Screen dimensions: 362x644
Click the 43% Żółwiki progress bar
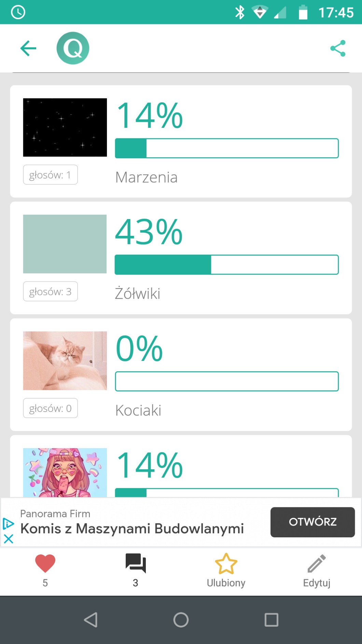coord(227,265)
